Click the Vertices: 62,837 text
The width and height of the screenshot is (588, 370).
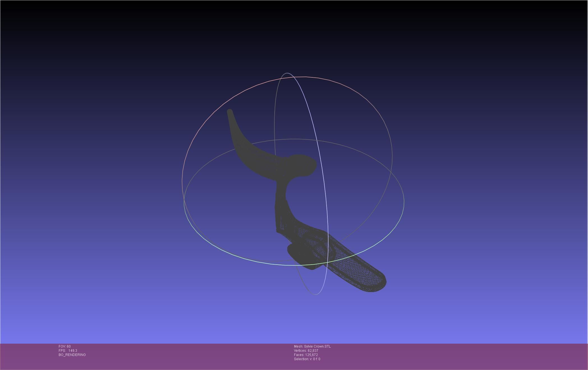(x=306, y=351)
